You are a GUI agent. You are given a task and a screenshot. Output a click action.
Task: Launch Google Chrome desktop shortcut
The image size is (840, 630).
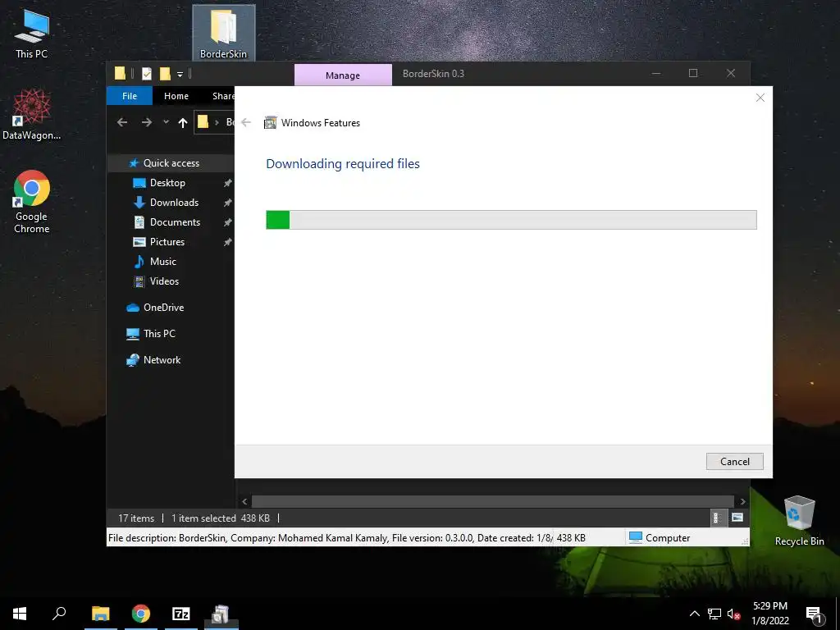[32, 202]
